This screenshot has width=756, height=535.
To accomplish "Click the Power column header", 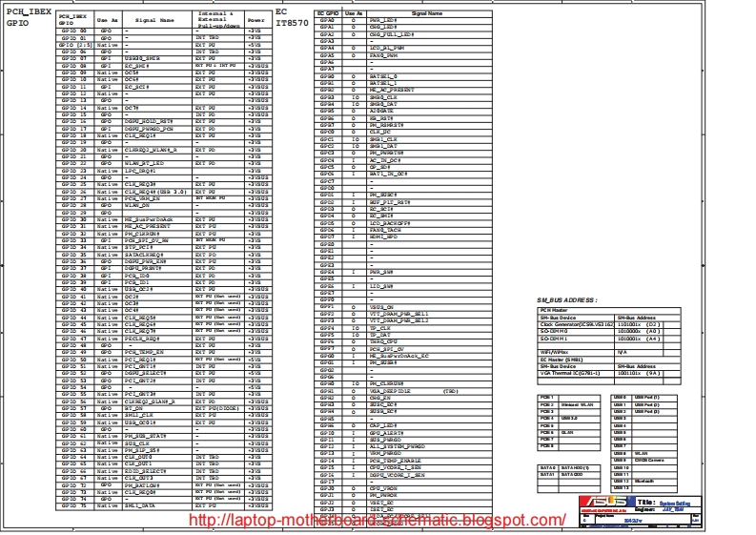I will coord(256,19).
